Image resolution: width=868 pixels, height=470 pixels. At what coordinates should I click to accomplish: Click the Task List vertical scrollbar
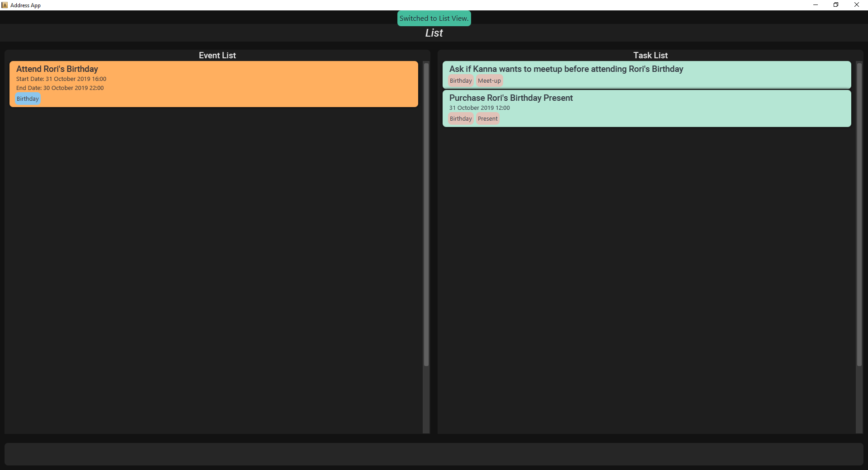click(859, 214)
